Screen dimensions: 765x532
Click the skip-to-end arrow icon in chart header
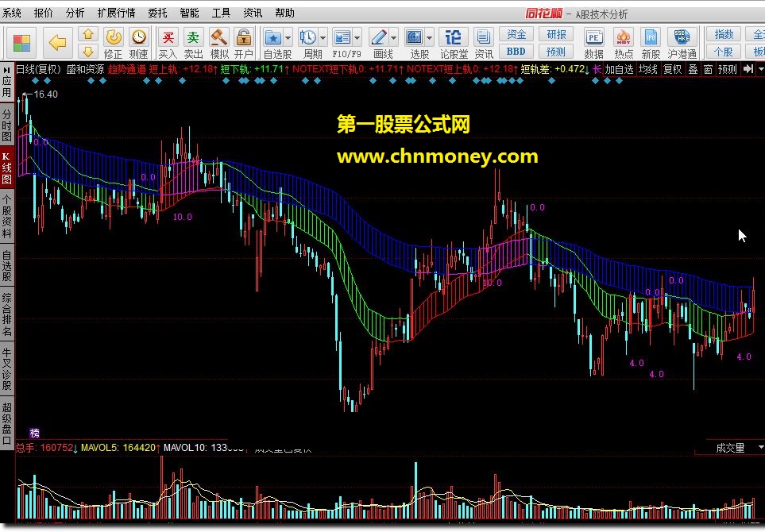pos(748,69)
